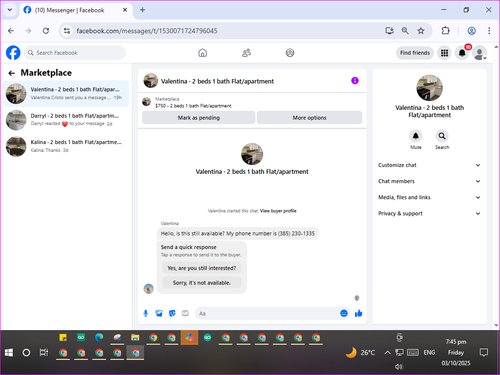
Task: Open Sticky Notes from the taskbar
Action: [63, 337]
